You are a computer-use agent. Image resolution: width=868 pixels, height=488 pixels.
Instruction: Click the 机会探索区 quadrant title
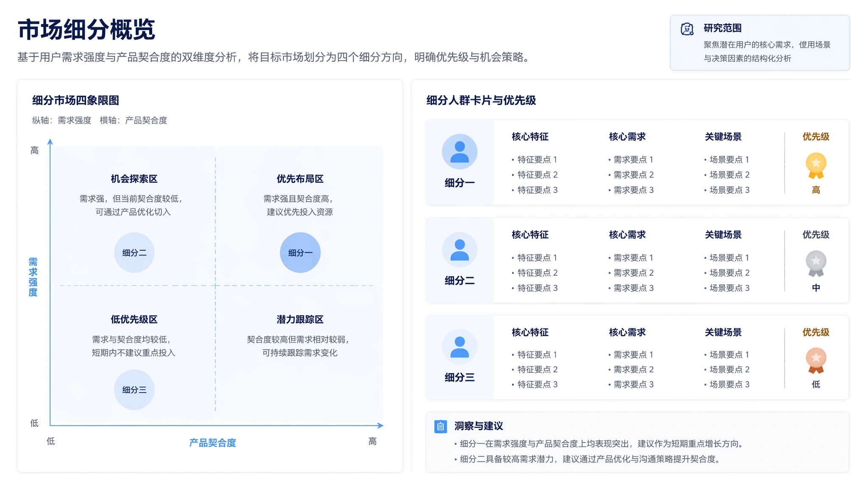tap(134, 179)
